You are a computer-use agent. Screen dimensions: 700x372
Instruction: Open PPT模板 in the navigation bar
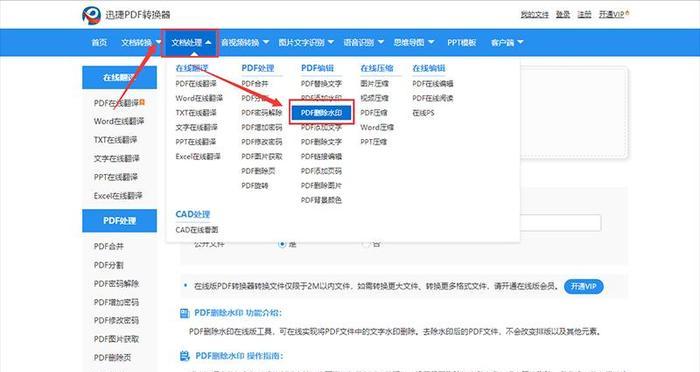(462, 42)
